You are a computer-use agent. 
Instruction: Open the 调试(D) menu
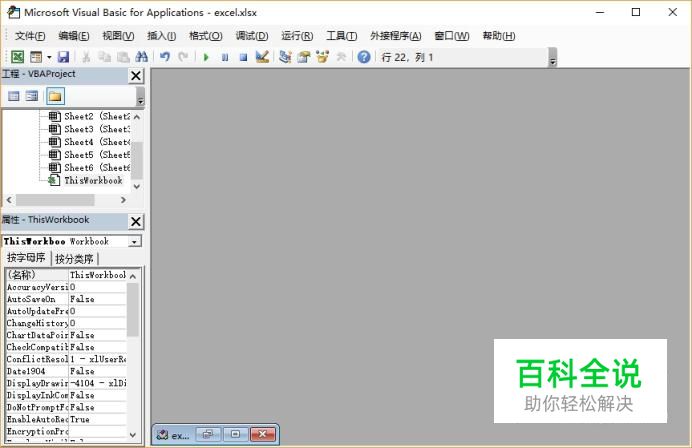click(252, 36)
